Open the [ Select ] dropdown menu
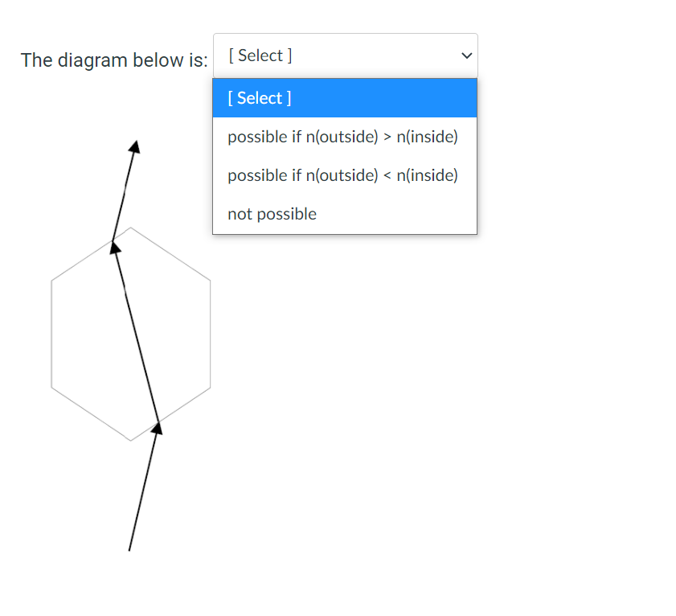 coord(345,55)
